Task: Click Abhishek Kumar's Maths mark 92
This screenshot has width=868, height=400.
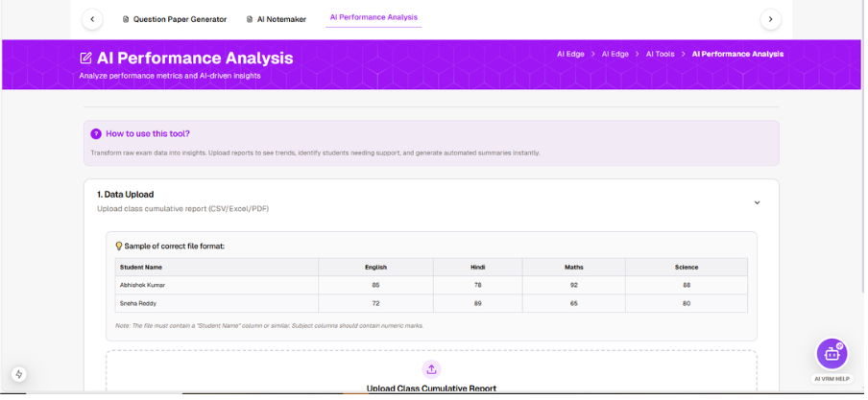Action: pyautogui.click(x=574, y=286)
